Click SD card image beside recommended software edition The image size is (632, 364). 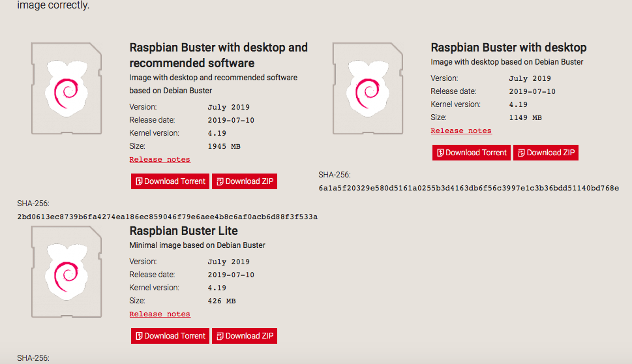point(66,87)
